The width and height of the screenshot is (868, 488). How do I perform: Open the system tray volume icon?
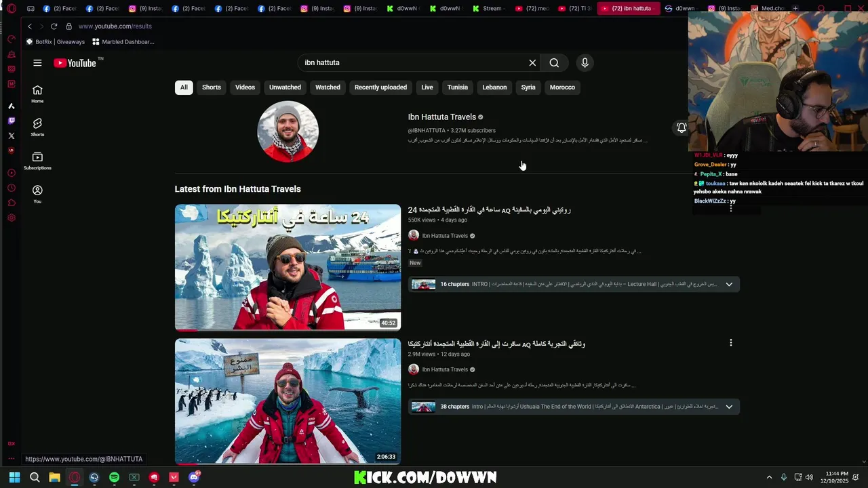point(809,477)
